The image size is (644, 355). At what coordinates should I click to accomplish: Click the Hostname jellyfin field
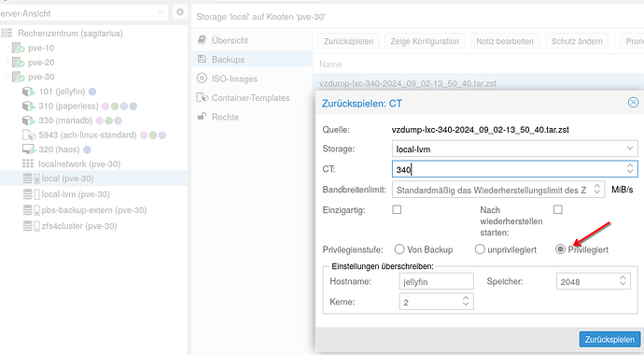click(436, 281)
